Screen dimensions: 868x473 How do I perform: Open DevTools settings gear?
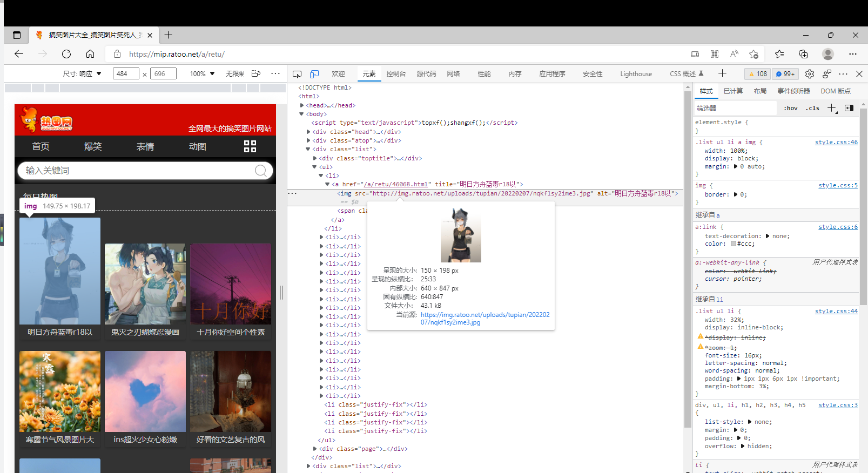pos(809,74)
